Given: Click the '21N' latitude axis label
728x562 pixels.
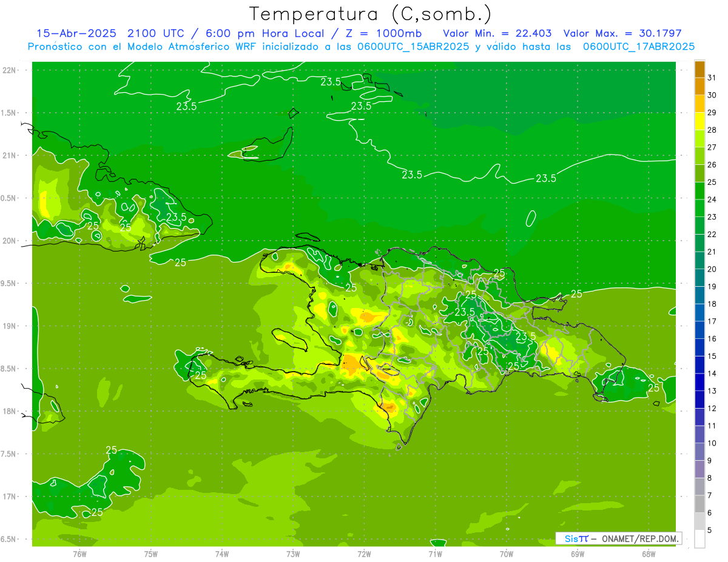Looking at the screenshot, I should tap(10, 155).
